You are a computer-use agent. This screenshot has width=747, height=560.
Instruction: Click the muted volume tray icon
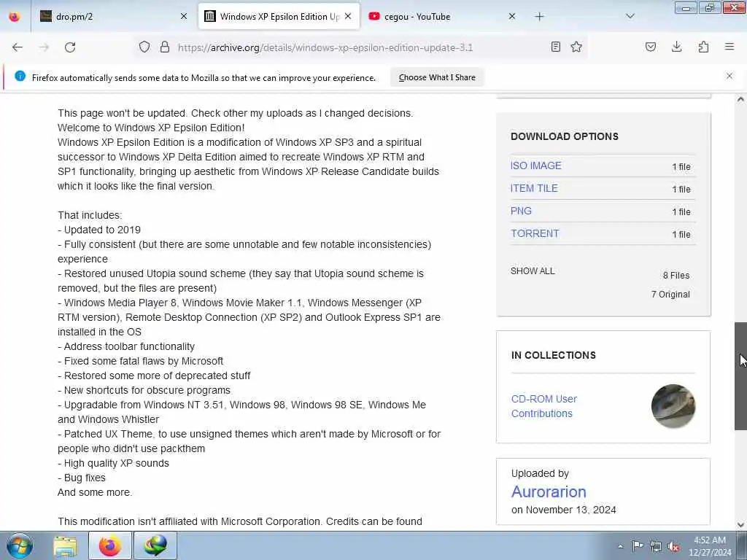pos(673,547)
